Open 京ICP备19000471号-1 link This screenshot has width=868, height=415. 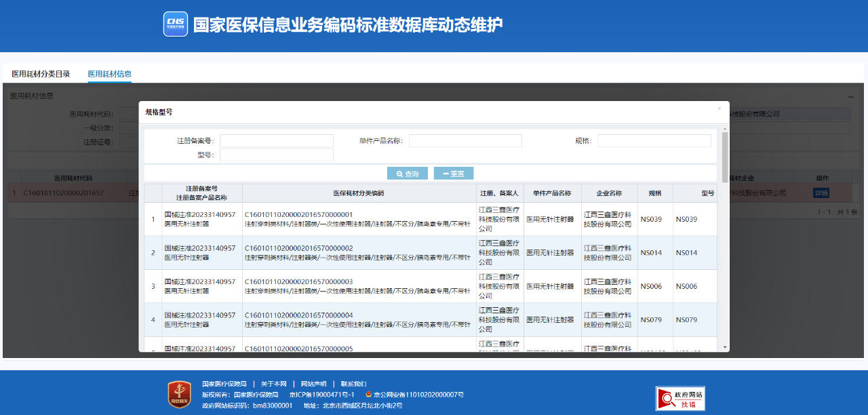(321, 395)
